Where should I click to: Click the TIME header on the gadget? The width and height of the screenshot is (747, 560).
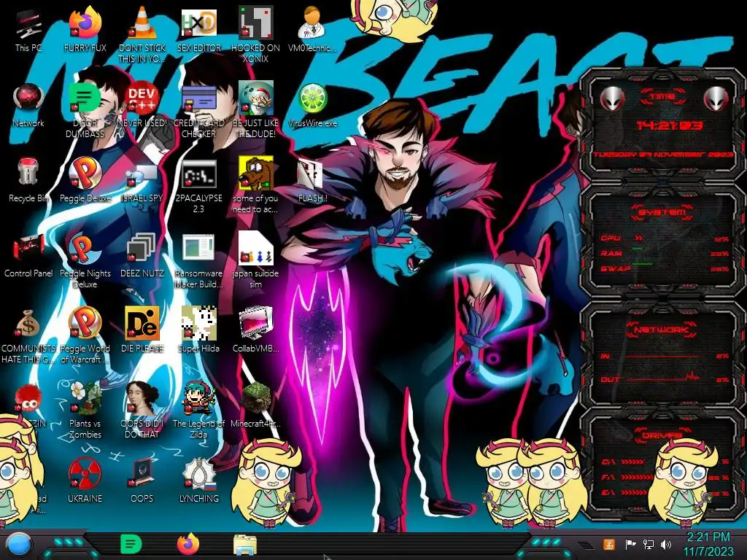[x=662, y=96]
